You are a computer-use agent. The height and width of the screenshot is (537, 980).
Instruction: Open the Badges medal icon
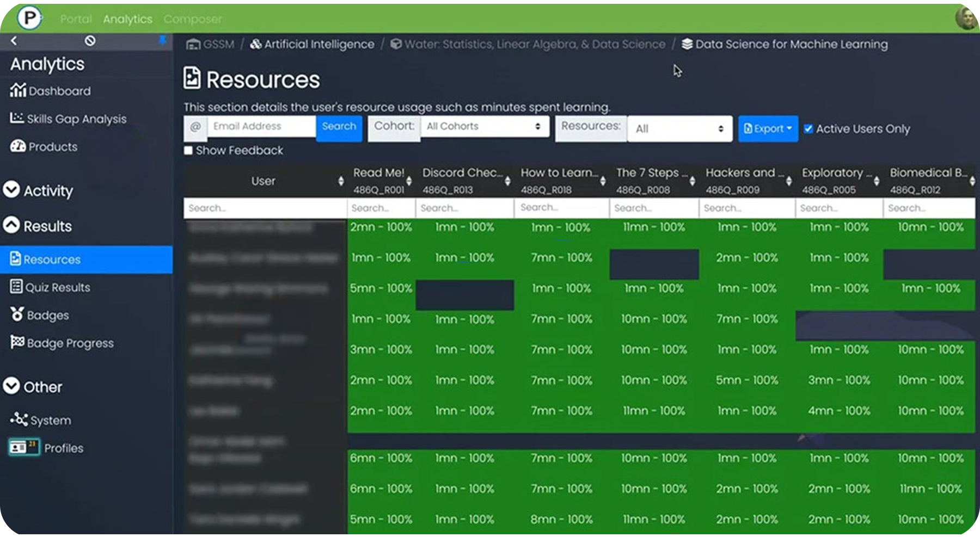pyautogui.click(x=17, y=314)
